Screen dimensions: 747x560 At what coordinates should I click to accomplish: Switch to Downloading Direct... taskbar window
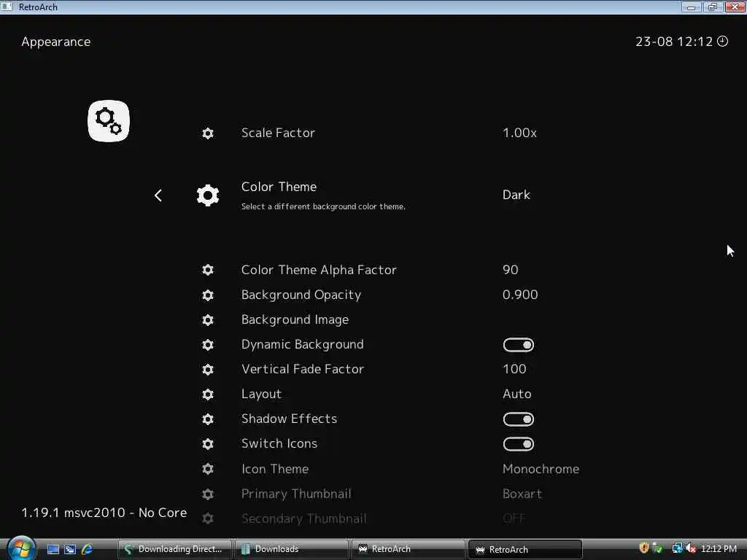(x=174, y=549)
